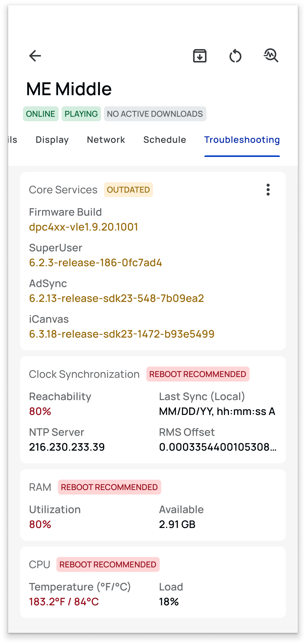The height and width of the screenshot is (644, 306).
Task: Click the PLAYING status badge
Action: click(81, 114)
